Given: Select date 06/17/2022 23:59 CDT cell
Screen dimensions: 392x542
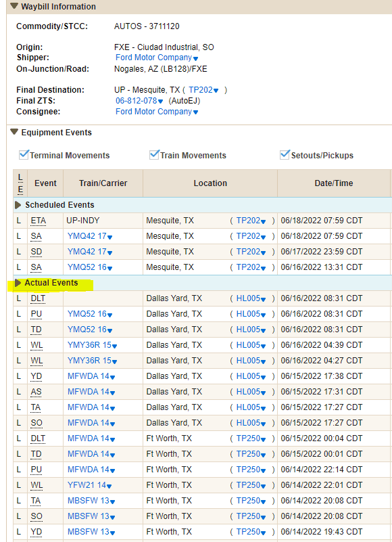Looking at the screenshot, I should pos(322,252).
